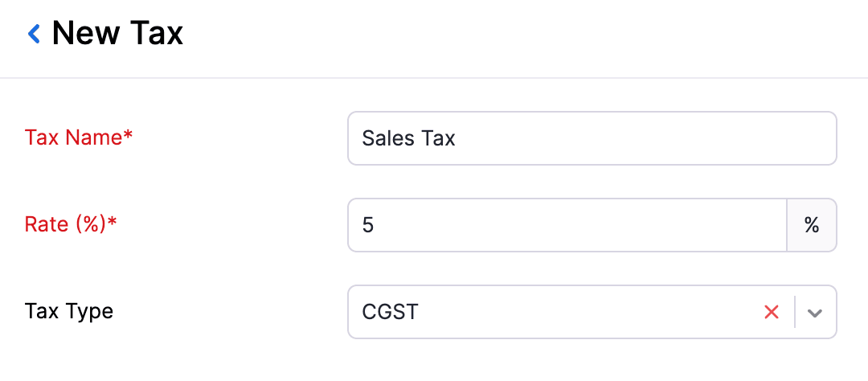Click the "New Tax" page heading

coord(117,34)
